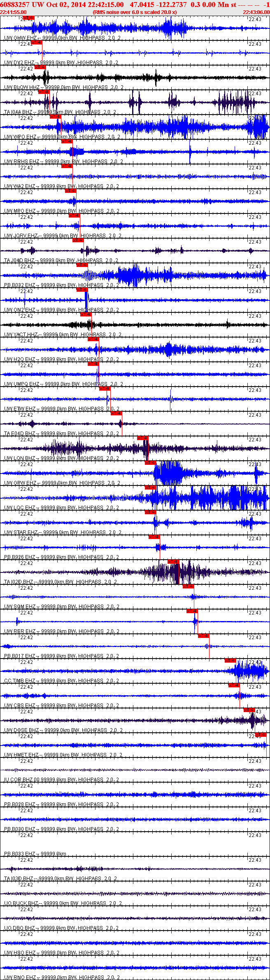Select the UW ON2 EHZ station label
The width and height of the screenshot is (270, 980).
point(20,310)
